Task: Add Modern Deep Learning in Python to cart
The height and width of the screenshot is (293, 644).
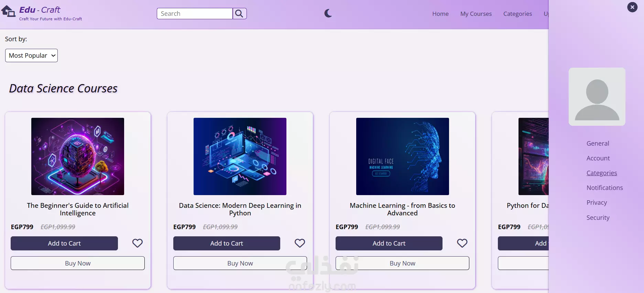Action: click(227, 243)
